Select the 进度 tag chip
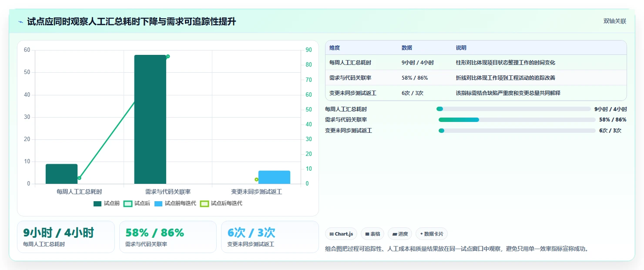644x270 pixels. coord(400,234)
